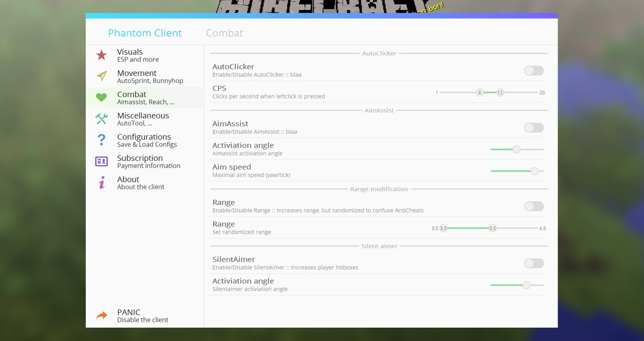The image size is (644, 341).
Task: Open the Subscription payment information label
Action: [x=149, y=161]
